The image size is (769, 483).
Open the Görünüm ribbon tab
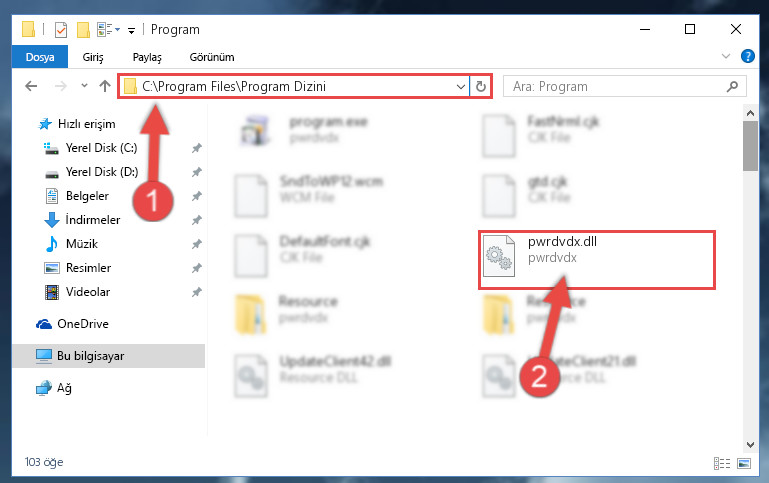pos(212,57)
